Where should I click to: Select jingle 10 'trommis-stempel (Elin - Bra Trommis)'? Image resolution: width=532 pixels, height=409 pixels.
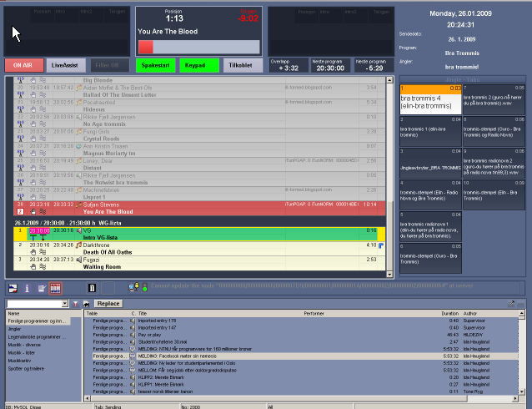tap(494, 195)
